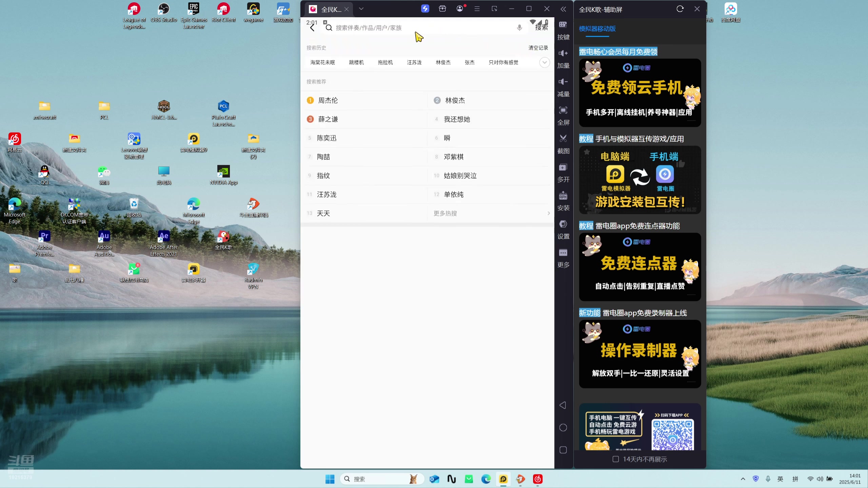Click the 安装 APK install icon
Viewport: 868px width, 488px height.
563,195
